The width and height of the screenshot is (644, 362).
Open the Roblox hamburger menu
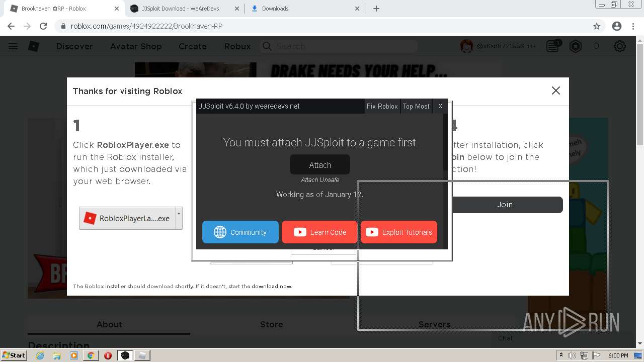coord(13,46)
